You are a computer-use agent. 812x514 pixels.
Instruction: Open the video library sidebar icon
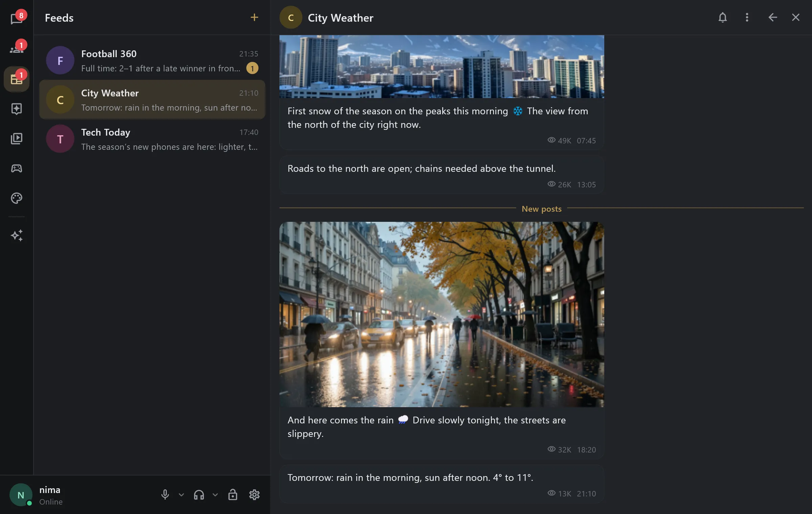17,138
